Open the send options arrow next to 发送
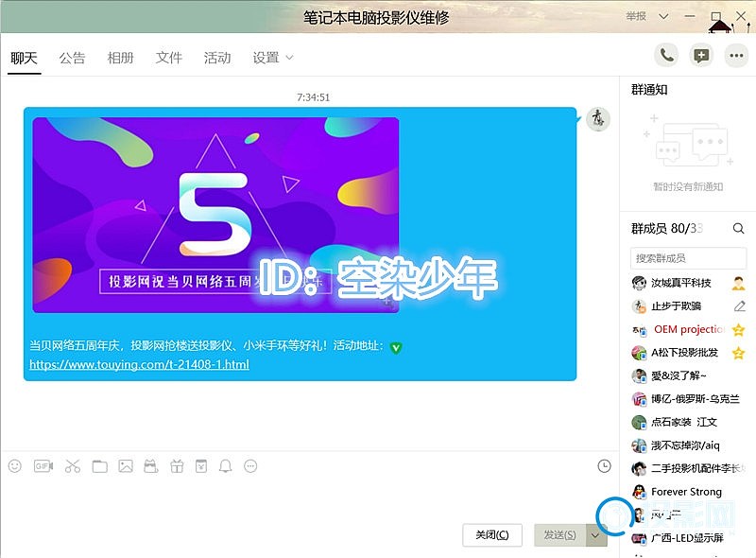 pyautogui.click(x=595, y=535)
